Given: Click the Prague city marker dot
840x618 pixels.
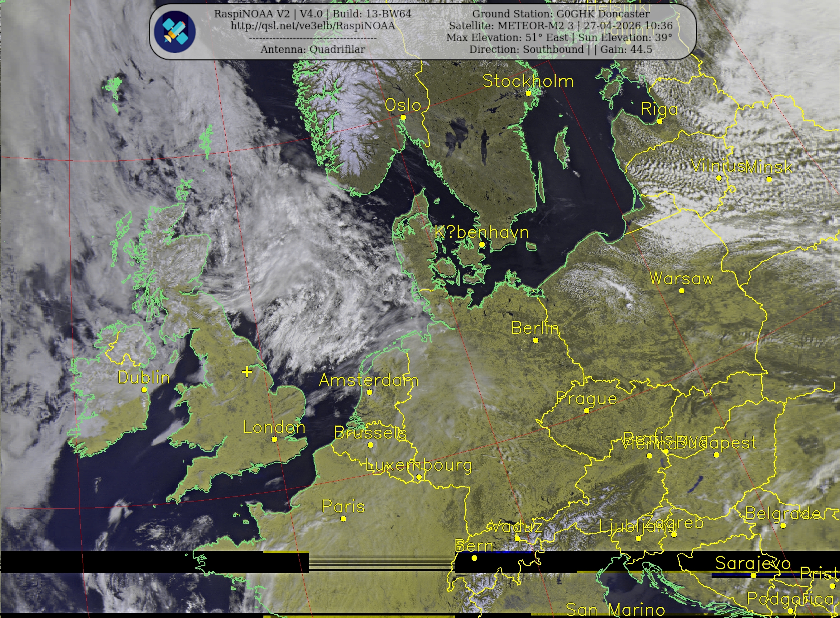Looking at the screenshot, I should click(587, 410).
